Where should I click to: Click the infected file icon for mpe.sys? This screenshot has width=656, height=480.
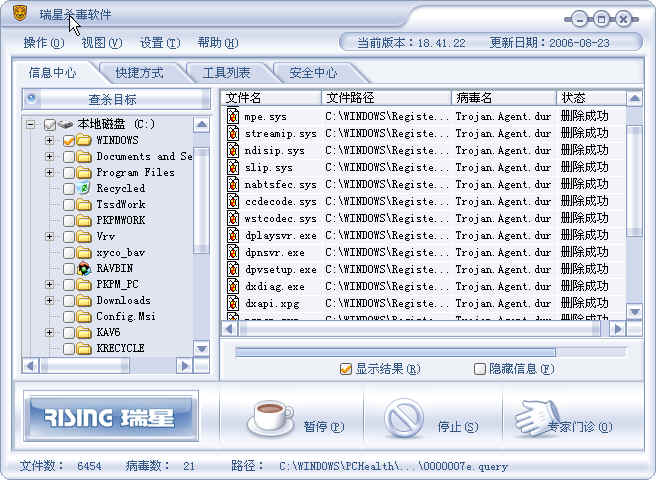point(233,116)
